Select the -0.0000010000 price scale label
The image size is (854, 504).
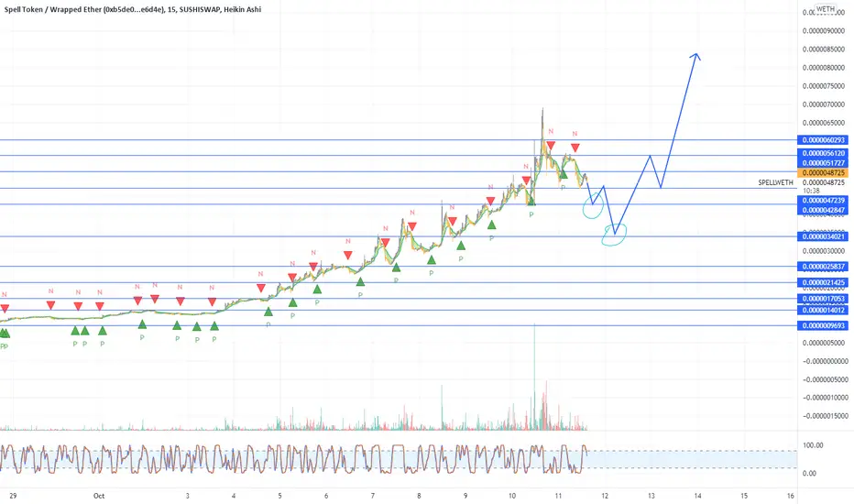click(x=824, y=398)
